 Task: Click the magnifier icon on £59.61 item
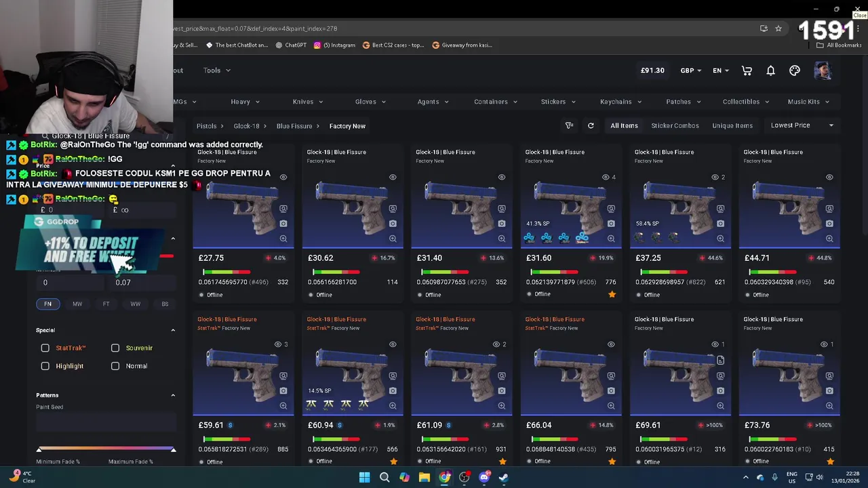[283, 406]
